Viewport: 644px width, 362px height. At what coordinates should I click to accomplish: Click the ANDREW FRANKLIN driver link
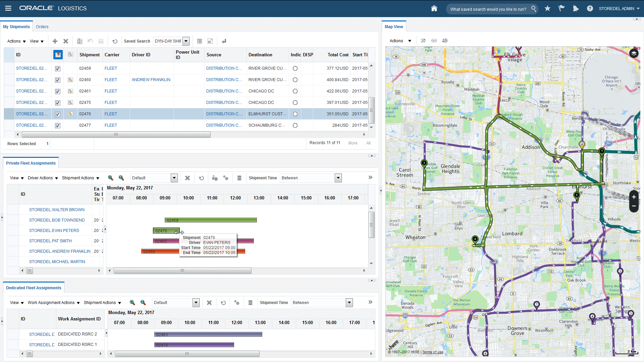tap(151, 79)
